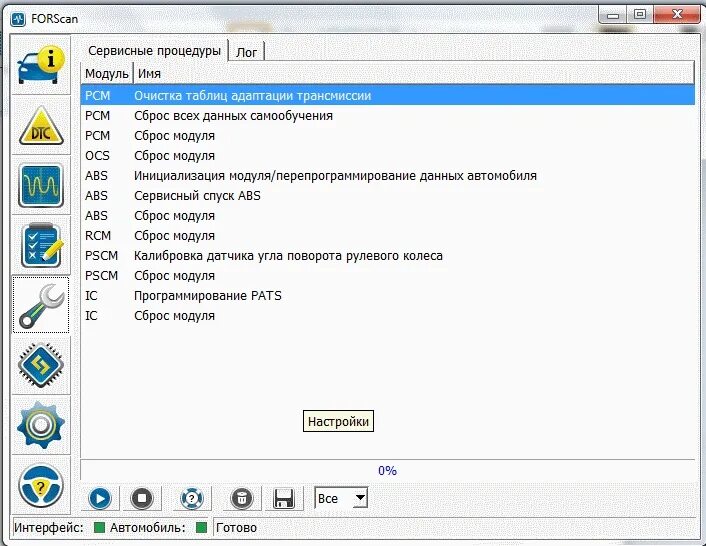Select the ABS Сброс модуля row
Image resolution: width=706 pixels, height=546 pixels.
pyautogui.click(x=388, y=216)
